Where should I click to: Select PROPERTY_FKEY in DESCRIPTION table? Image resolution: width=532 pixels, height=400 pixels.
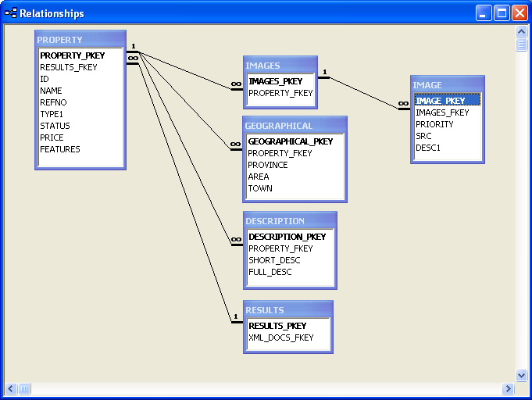click(290, 248)
